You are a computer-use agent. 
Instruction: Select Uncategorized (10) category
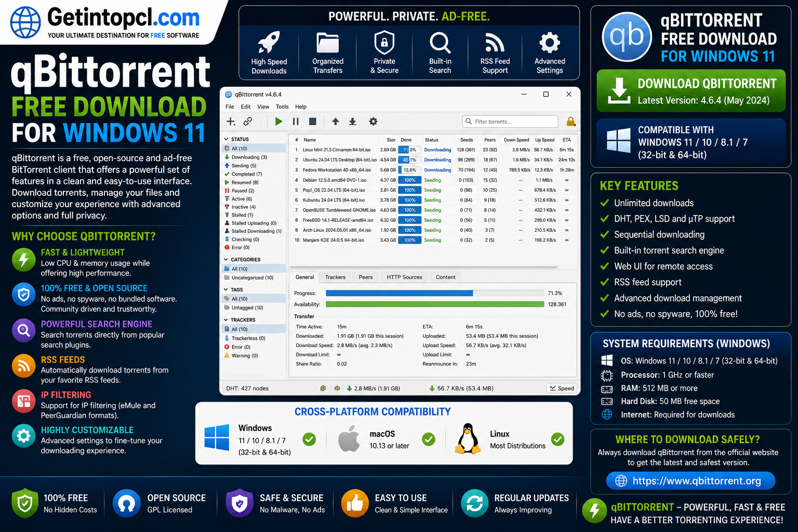[x=254, y=278]
